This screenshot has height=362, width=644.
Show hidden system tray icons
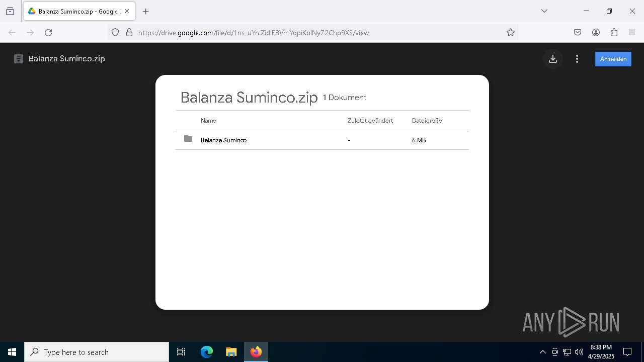pyautogui.click(x=542, y=352)
